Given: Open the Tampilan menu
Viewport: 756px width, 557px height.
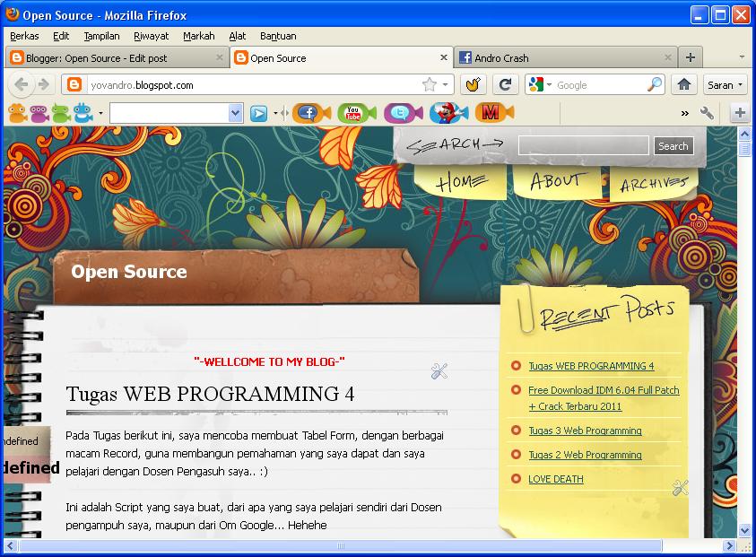Looking at the screenshot, I should click(101, 36).
